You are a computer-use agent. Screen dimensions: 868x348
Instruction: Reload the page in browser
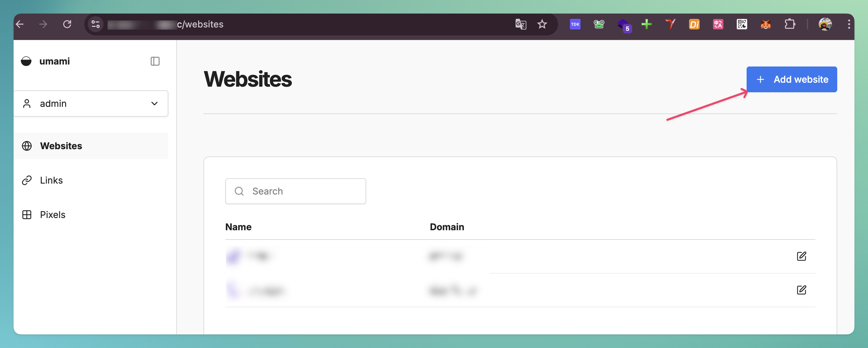coord(67,24)
